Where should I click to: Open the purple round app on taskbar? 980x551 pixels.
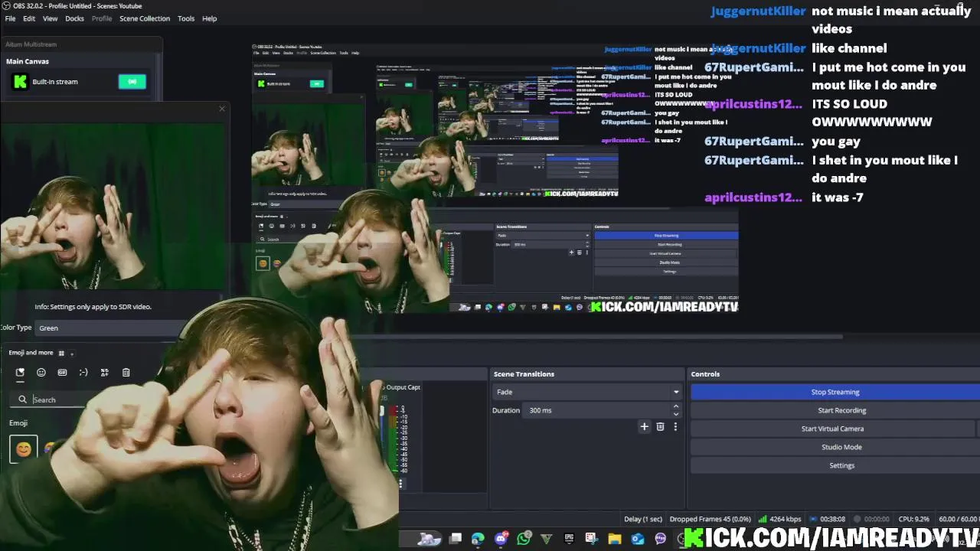point(661,539)
